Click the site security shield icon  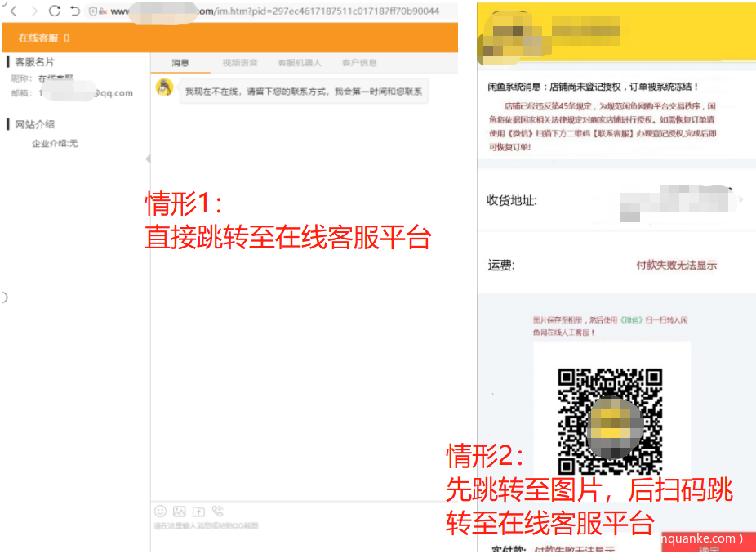click(x=92, y=11)
